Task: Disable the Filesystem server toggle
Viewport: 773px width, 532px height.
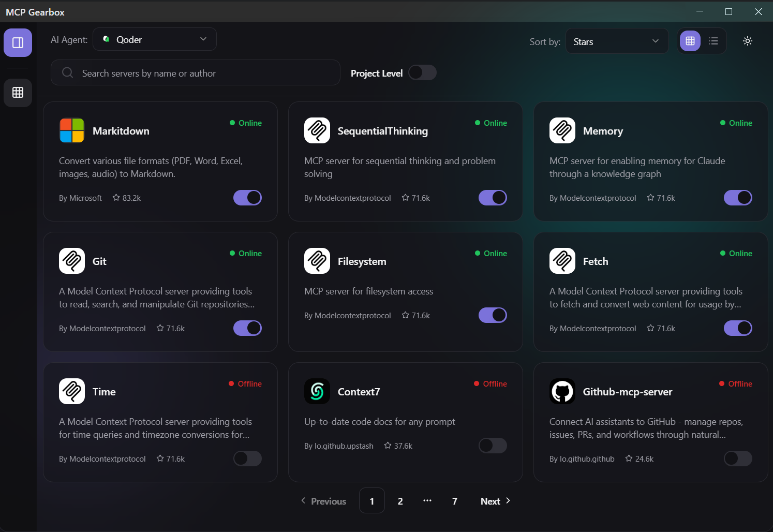Action: tap(493, 315)
